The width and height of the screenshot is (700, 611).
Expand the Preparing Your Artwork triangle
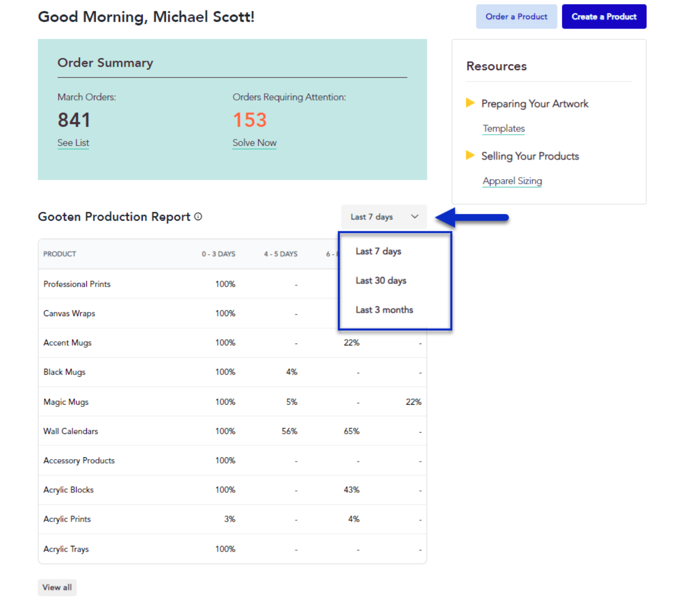[470, 103]
